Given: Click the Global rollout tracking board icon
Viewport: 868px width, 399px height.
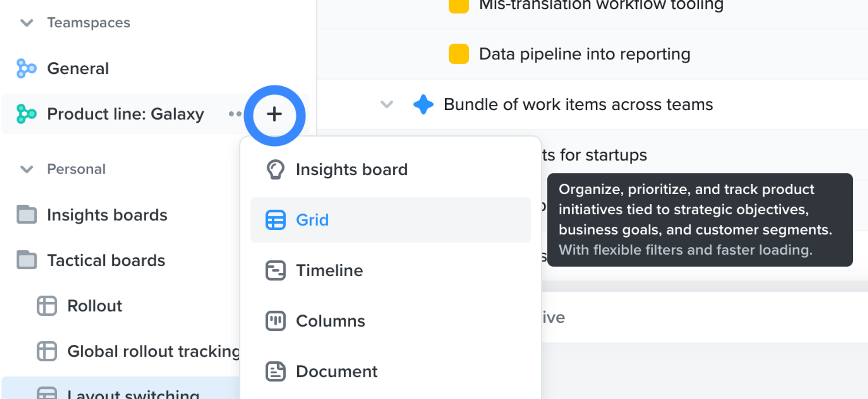Looking at the screenshot, I should pos(47,351).
